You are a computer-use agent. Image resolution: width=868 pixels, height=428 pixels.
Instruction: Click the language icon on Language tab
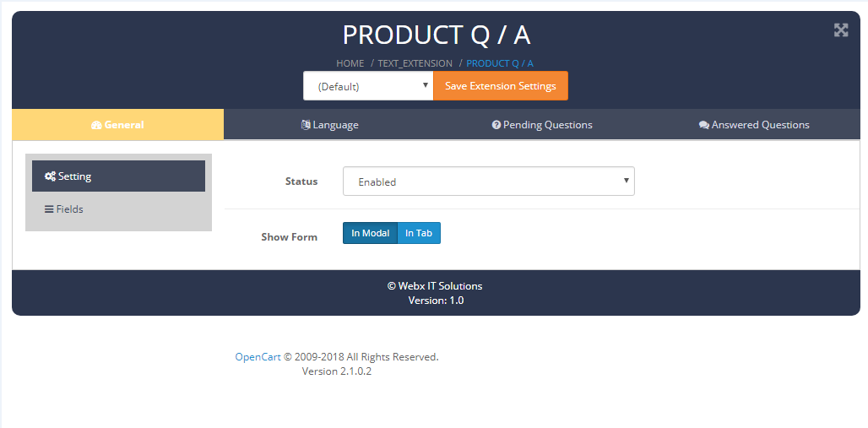click(306, 125)
